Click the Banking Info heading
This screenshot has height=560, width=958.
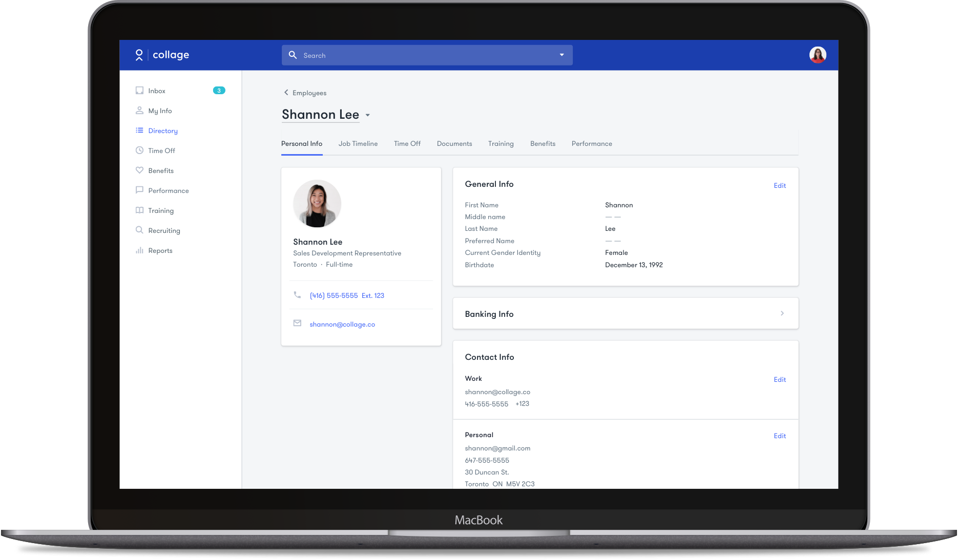click(x=489, y=314)
